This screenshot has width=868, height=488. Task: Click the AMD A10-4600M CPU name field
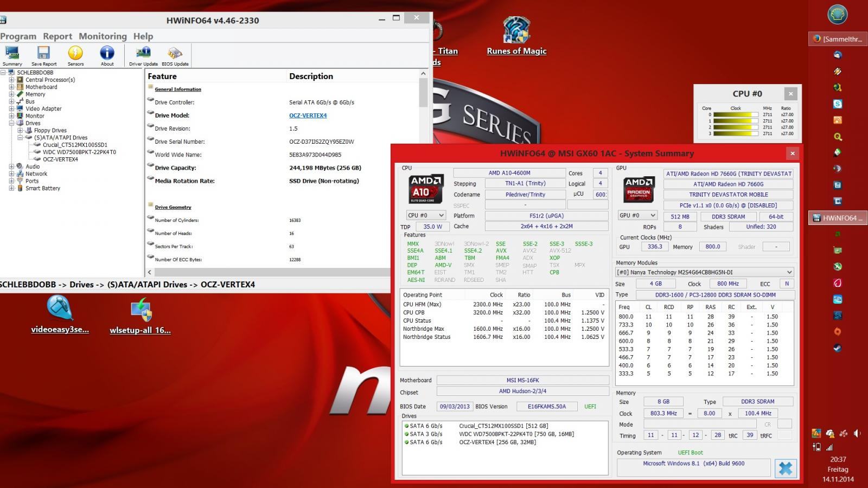pyautogui.click(x=509, y=173)
